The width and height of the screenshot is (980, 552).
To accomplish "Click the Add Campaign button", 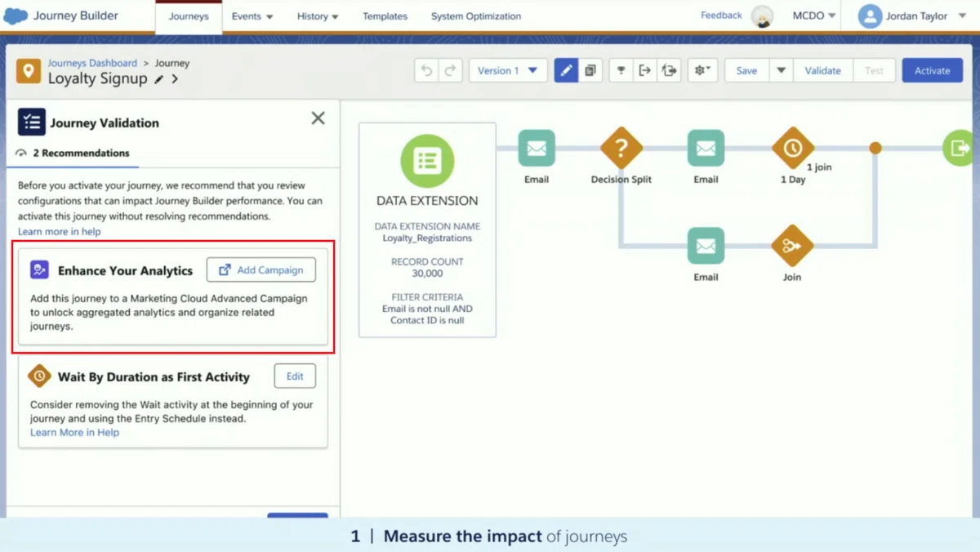I will coord(261,269).
